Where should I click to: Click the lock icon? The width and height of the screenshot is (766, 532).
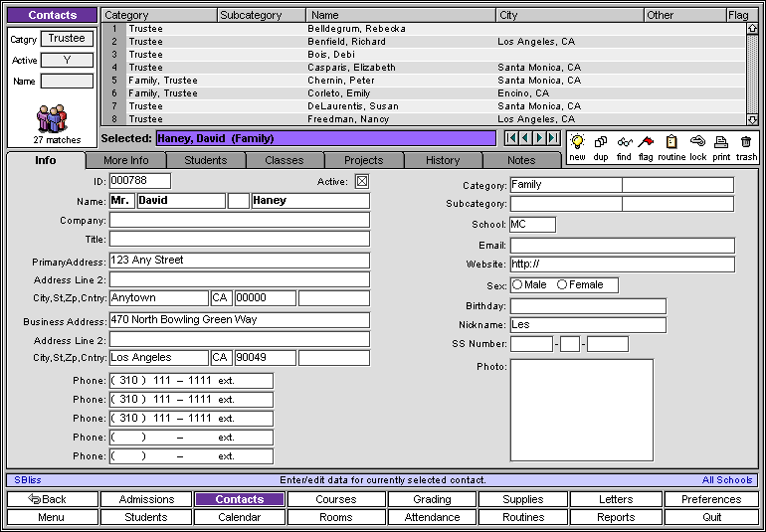pos(698,141)
